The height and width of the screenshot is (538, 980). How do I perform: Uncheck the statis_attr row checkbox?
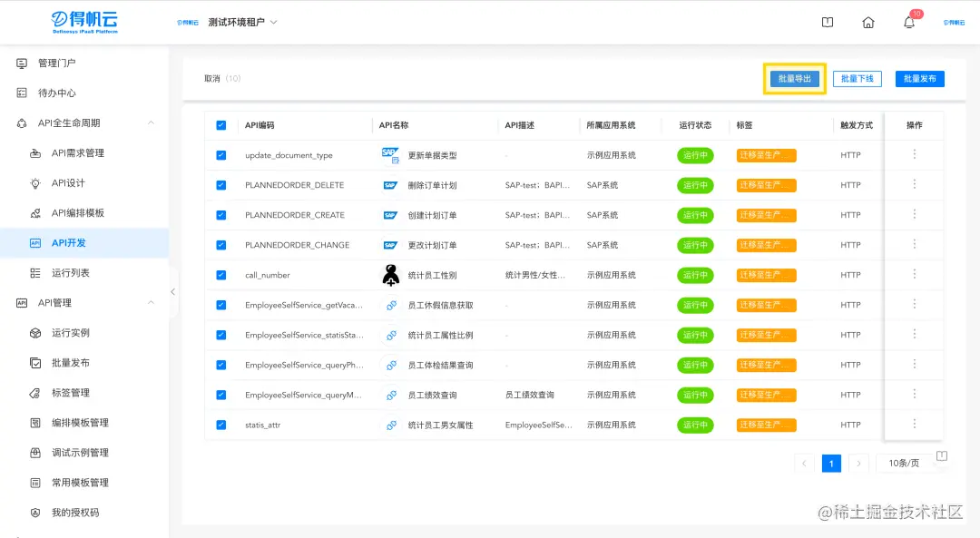coord(221,426)
